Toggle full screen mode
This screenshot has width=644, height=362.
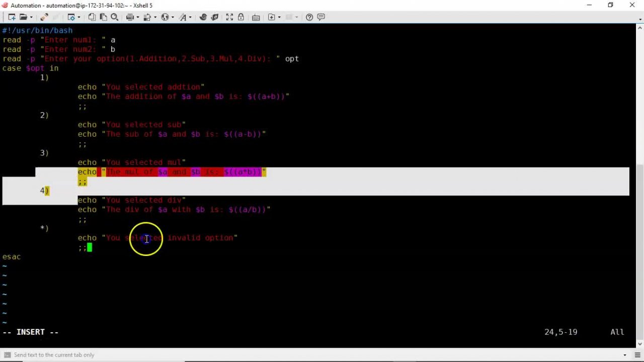click(x=228, y=17)
